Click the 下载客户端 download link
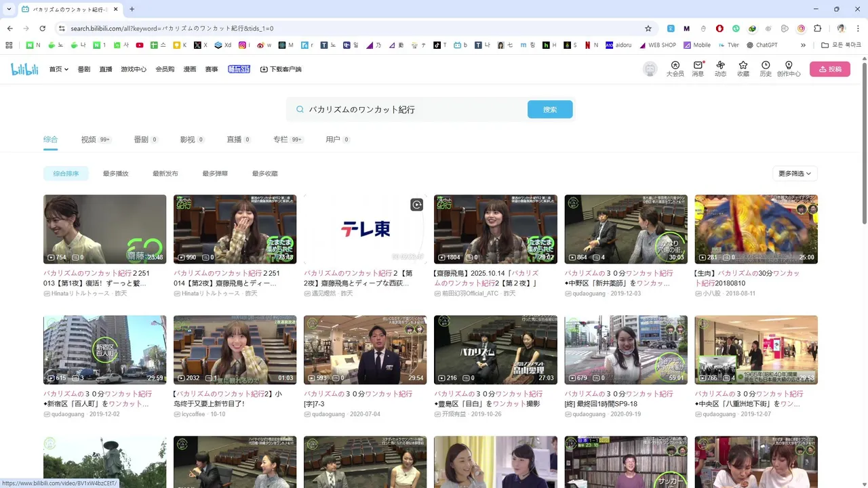This screenshot has width=868, height=488. coord(281,69)
